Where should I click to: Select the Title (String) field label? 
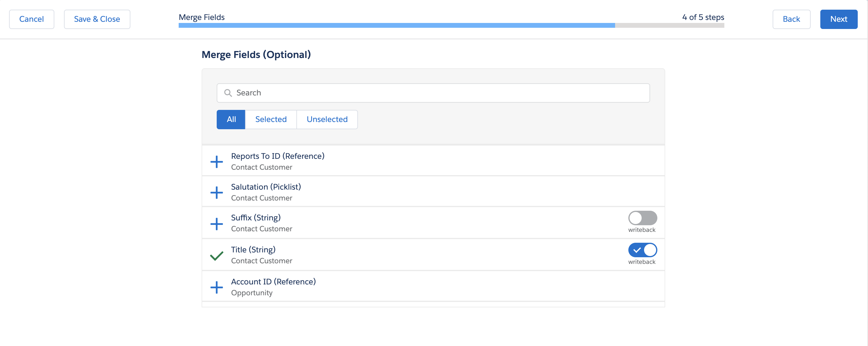tap(253, 250)
